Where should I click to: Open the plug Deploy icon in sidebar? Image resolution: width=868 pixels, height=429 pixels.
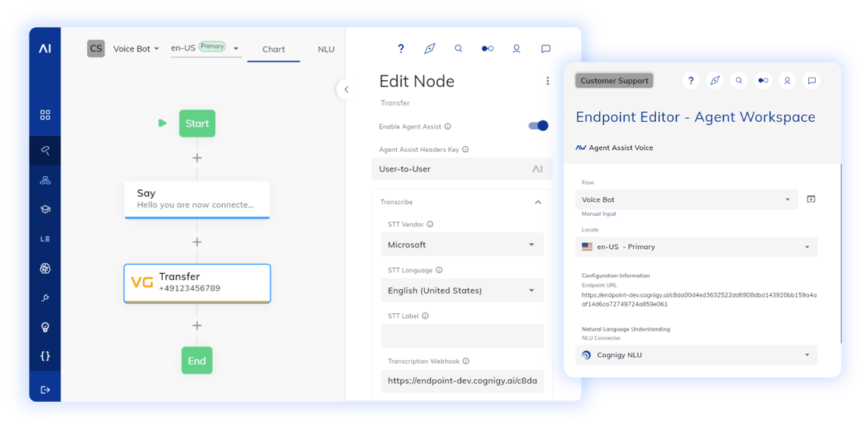(x=45, y=298)
